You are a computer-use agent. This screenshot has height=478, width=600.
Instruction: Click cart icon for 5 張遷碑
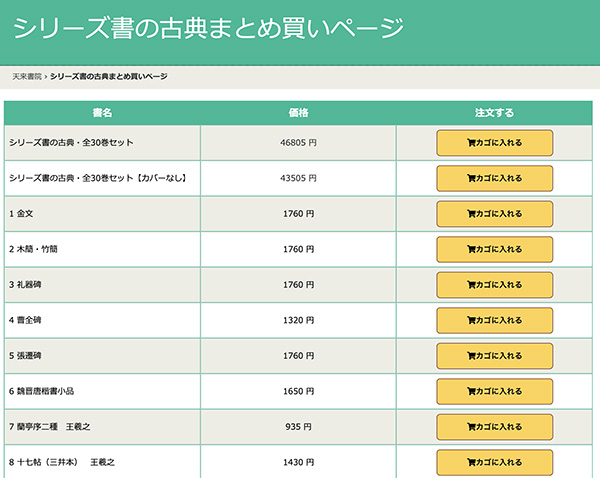click(x=471, y=356)
